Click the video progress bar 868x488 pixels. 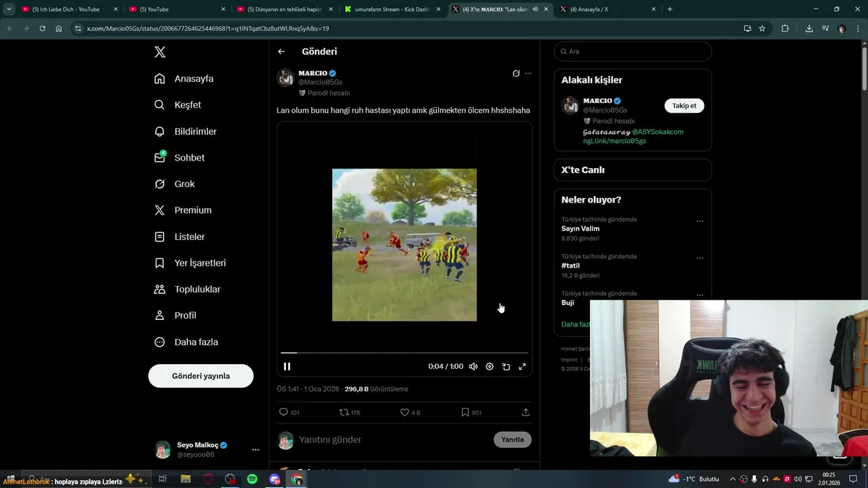tap(404, 353)
